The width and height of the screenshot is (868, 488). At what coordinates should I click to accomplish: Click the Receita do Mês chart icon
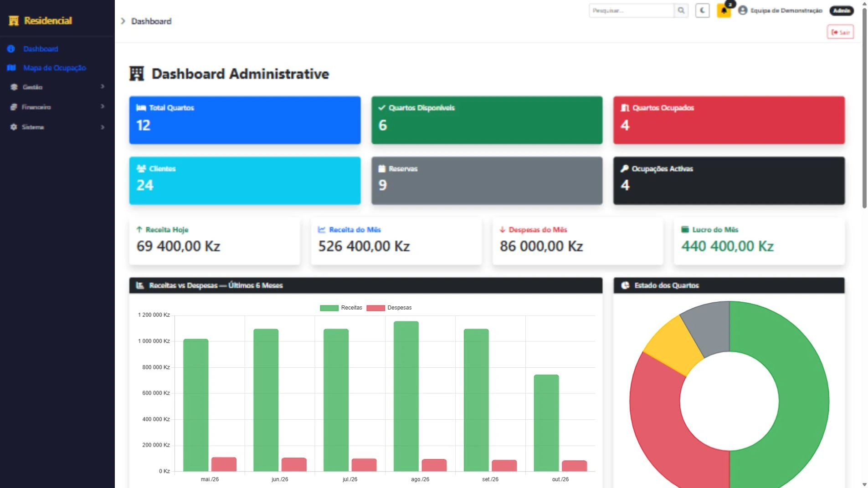pyautogui.click(x=322, y=229)
